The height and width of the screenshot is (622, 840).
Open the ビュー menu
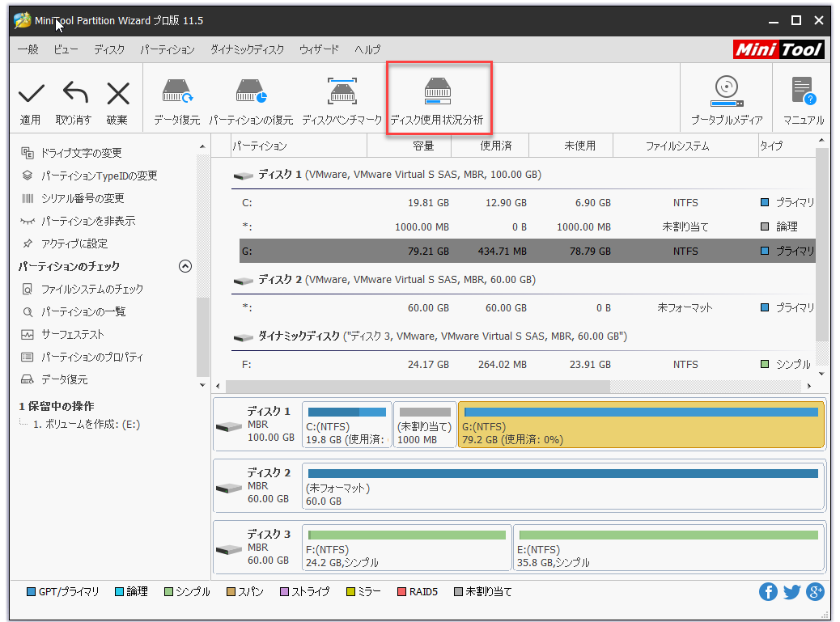pos(66,50)
